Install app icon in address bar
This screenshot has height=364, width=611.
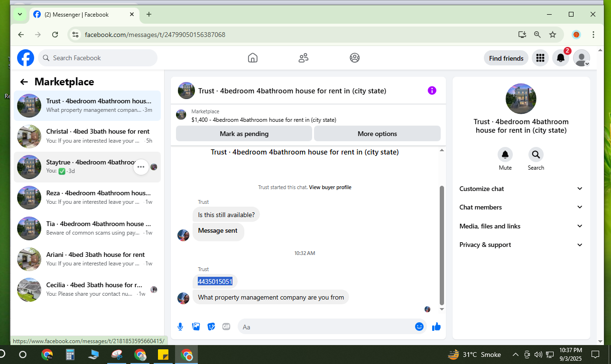(522, 35)
